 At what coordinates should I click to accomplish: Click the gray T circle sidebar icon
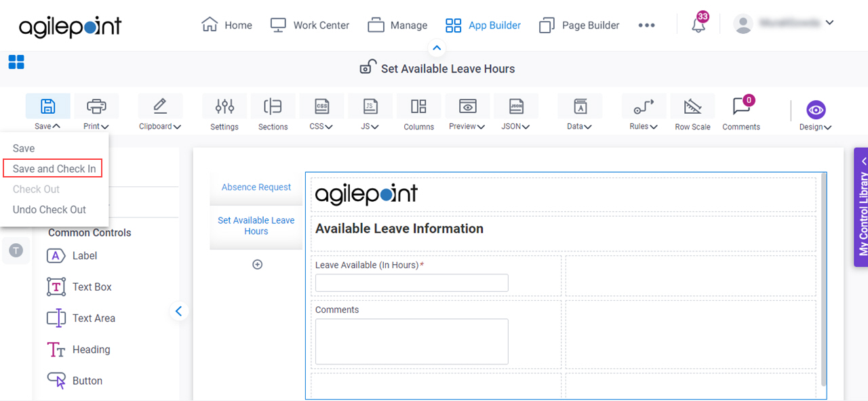click(x=16, y=251)
